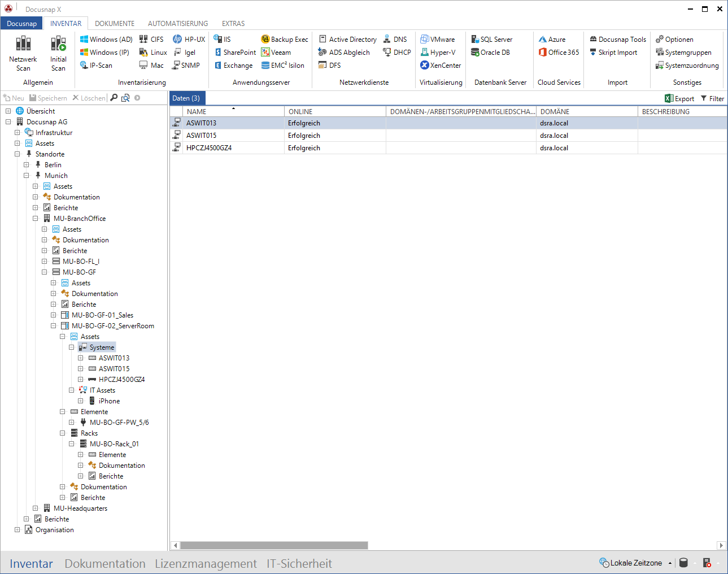Open ADS Abgleich
Image resolution: width=728 pixels, height=574 pixels.
click(344, 53)
